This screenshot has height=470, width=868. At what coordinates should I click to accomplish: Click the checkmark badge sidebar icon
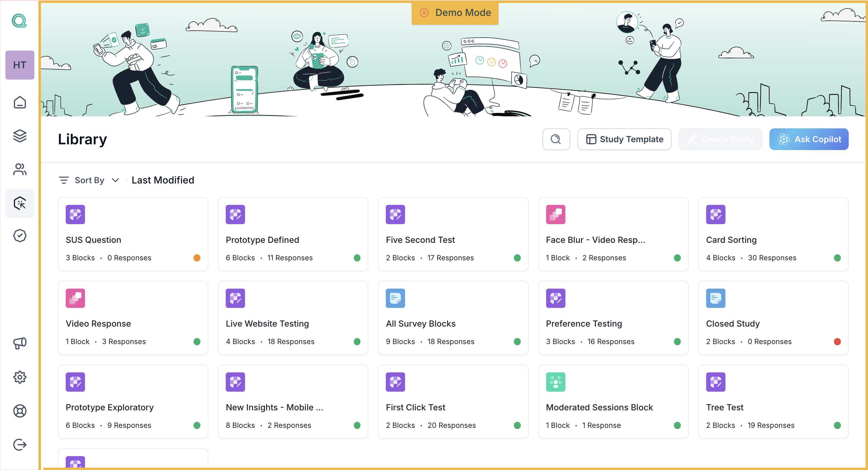pyautogui.click(x=20, y=236)
